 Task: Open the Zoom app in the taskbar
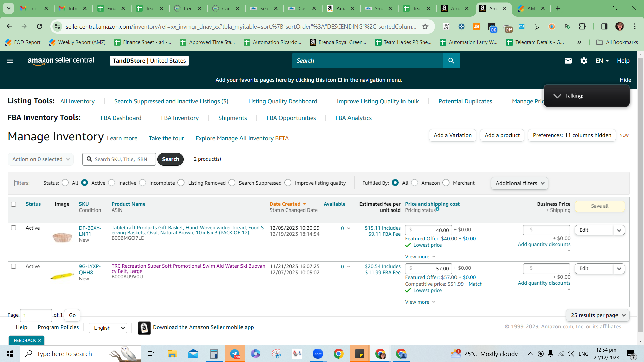(x=318, y=354)
